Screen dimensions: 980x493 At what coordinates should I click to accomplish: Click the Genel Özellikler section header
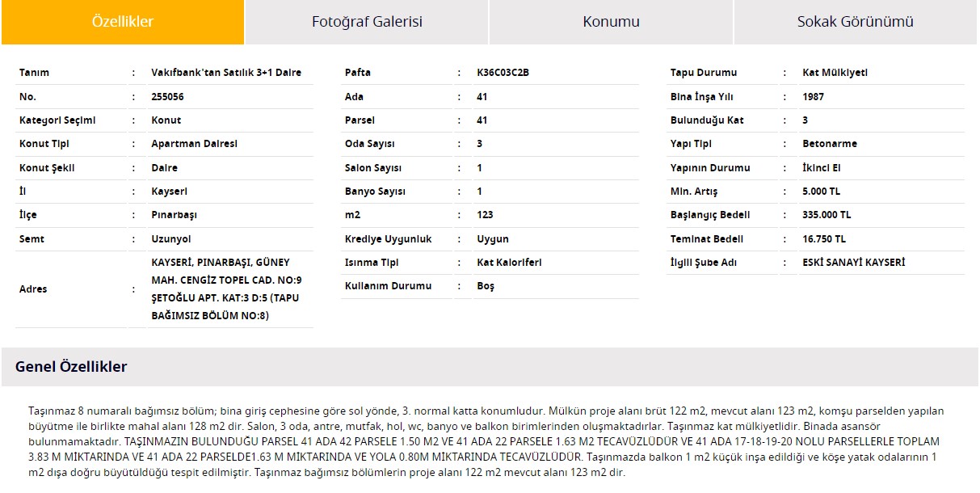click(x=71, y=367)
